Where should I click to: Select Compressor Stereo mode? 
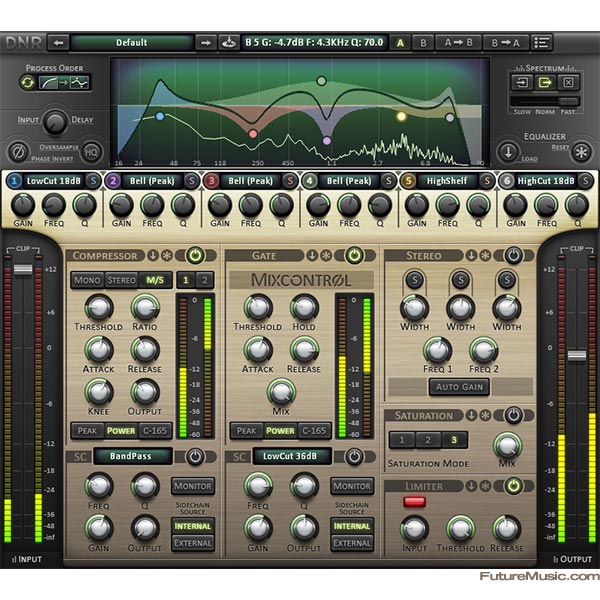pyautogui.click(x=121, y=280)
